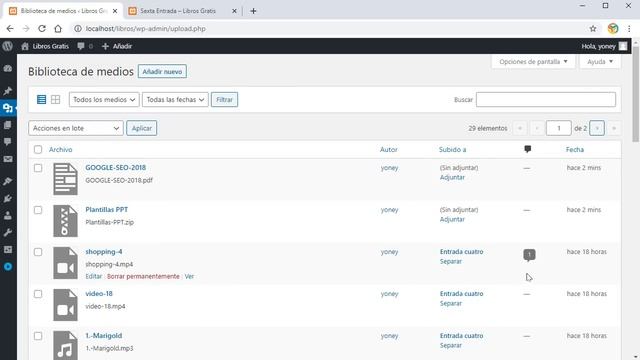Expand the Ayuda help panel
Screen dimensions: 640x360
600,62
